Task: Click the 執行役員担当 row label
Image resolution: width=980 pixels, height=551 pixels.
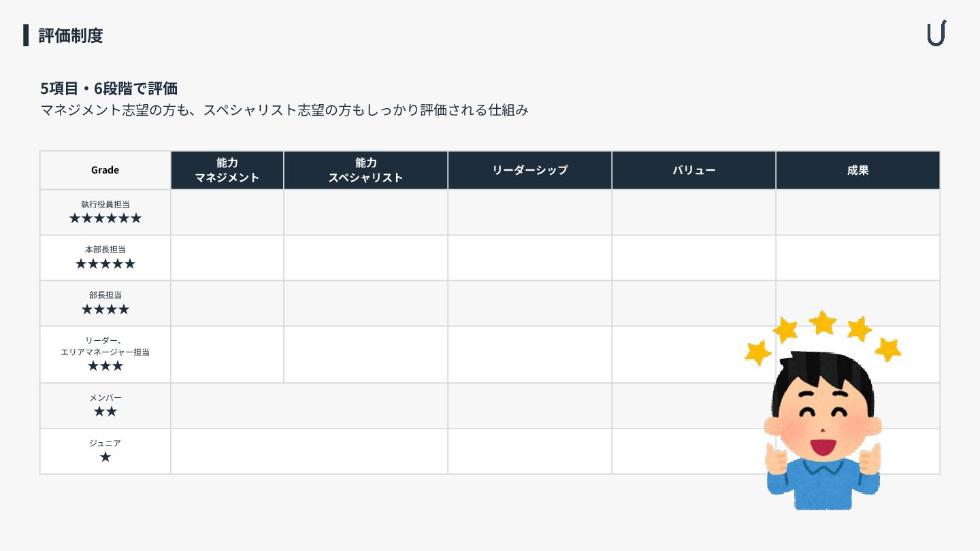Action: tap(105, 204)
